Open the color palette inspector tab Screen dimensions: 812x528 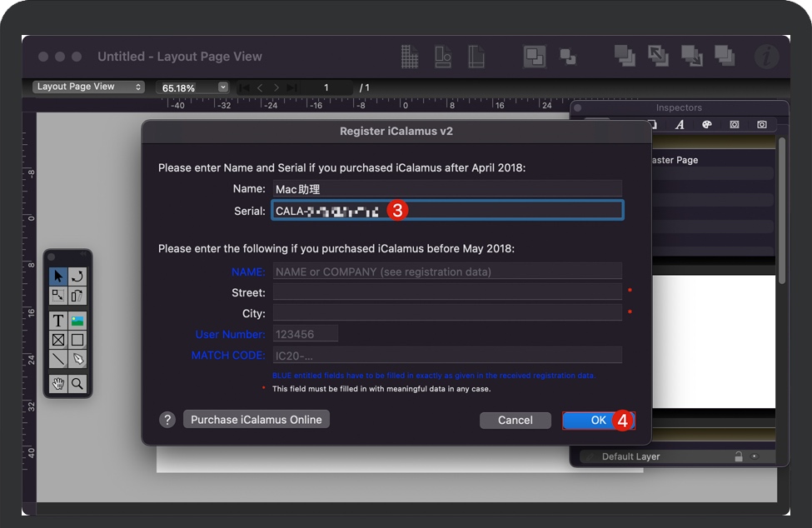pyautogui.click(x=707, y=124)
